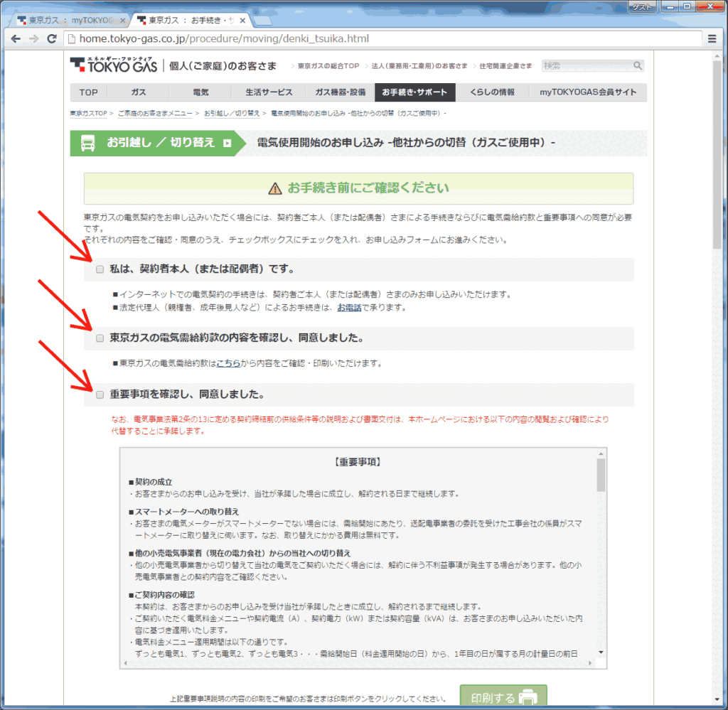Check 電気需給約款の内容を確認 checkbox
This screenshot has width=728, height=710.
[100, 338]
